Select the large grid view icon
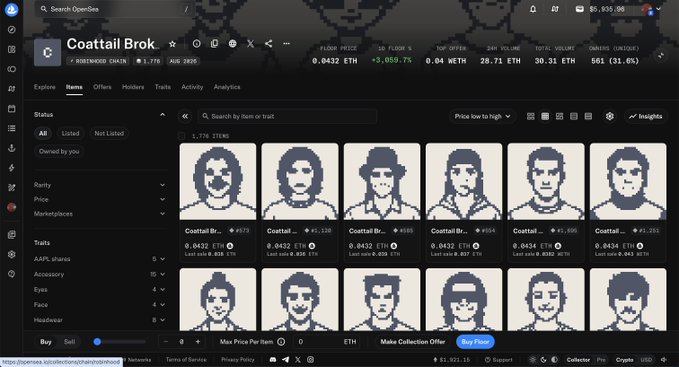Screen dimensions: 679x367 coord(530,116)
